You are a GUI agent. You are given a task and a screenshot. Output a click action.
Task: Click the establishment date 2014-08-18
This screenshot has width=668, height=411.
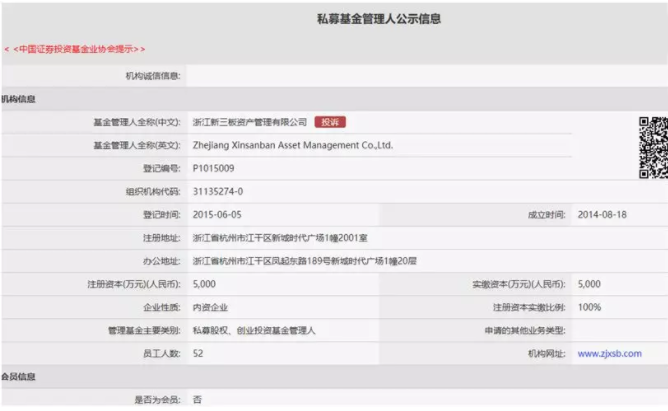click(603, 214)
